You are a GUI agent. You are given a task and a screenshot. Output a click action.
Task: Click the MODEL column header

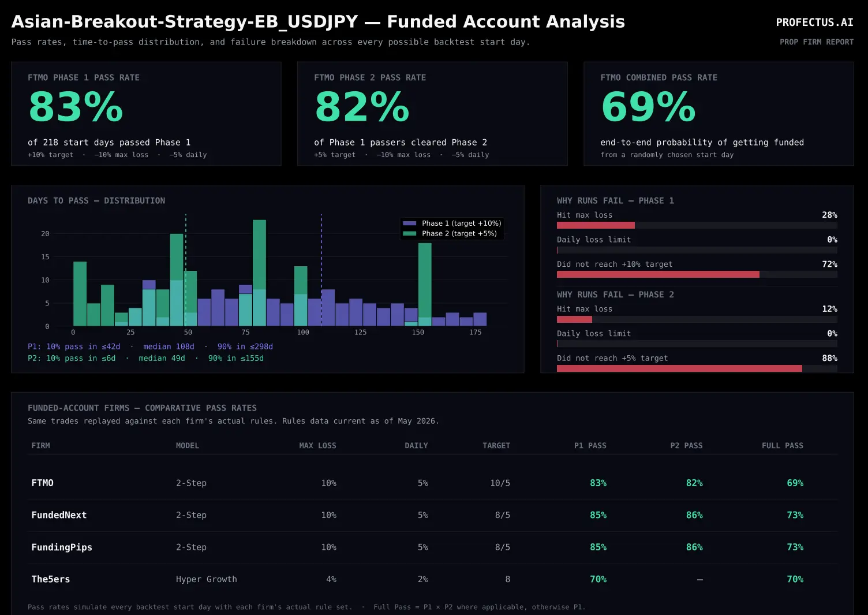[188, 446]
